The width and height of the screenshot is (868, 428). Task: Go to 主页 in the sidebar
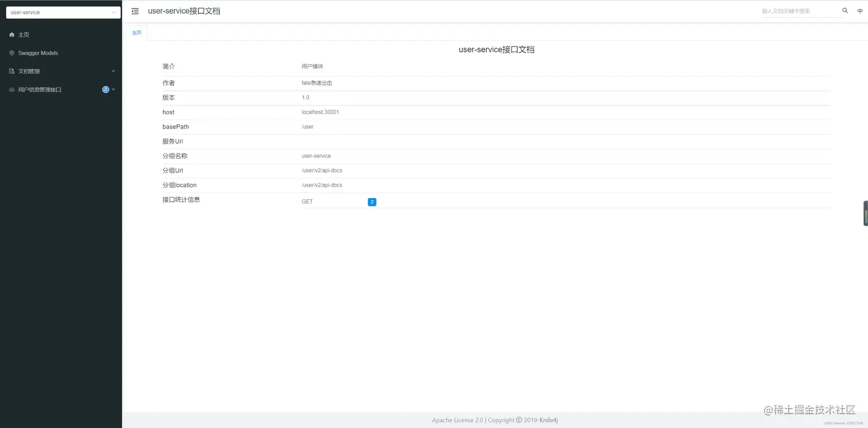click(61, 35)
